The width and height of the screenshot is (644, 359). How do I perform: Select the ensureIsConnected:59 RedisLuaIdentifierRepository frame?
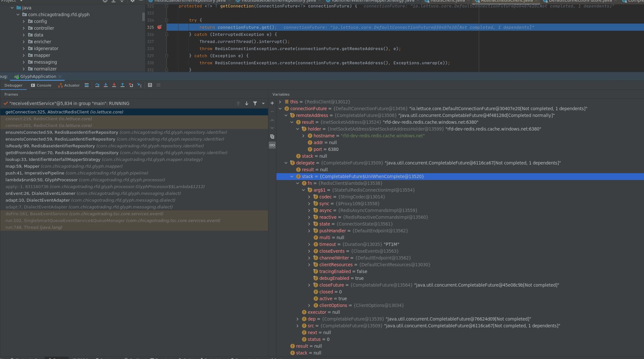[60, 139]
